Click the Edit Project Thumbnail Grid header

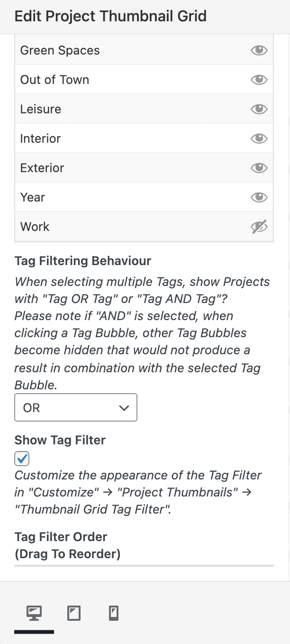click(x=110, y=17)
